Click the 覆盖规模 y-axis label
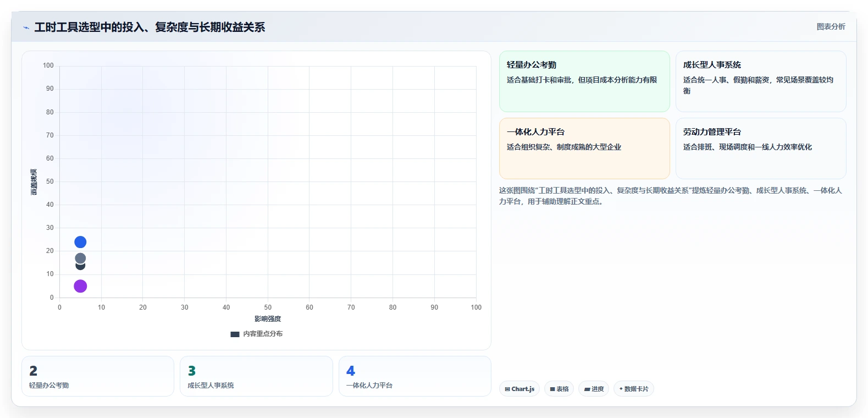868x418 pixels. [x=34, y=182]
